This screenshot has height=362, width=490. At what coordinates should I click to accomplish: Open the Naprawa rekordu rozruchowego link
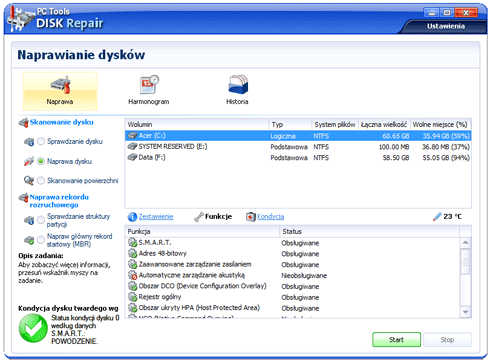click(59, 201)
